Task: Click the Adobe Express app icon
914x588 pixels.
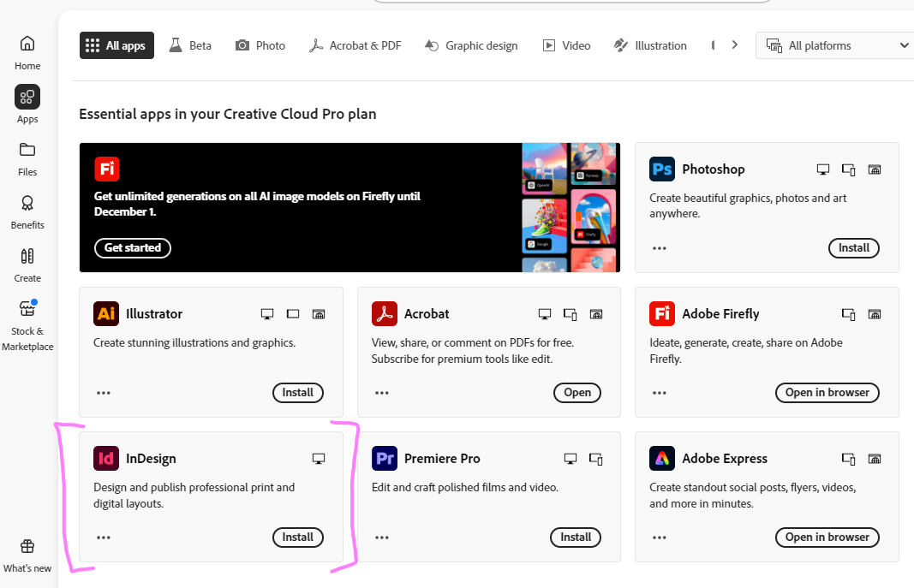Action: (661, 459)
